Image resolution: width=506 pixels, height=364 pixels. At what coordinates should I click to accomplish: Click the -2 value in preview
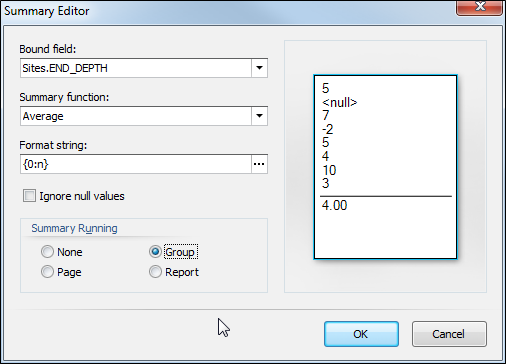tap(327, 129)
